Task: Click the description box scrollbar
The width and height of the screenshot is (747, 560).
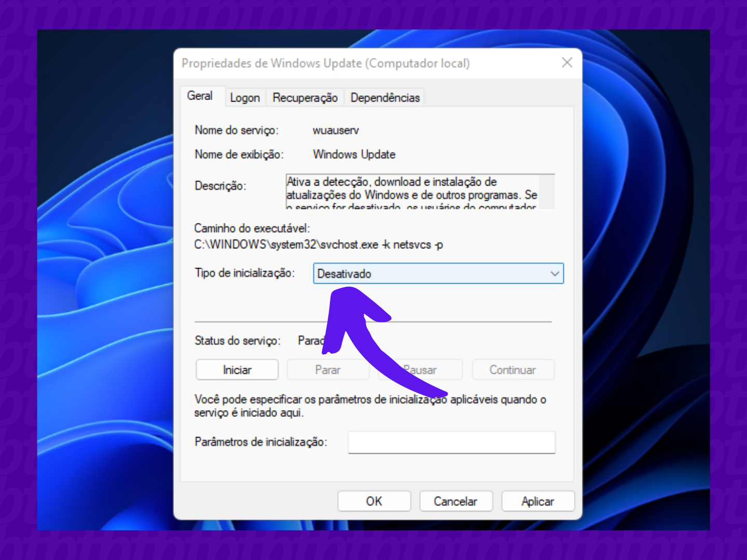Action: pyautogui.click(x=547, y=191)
